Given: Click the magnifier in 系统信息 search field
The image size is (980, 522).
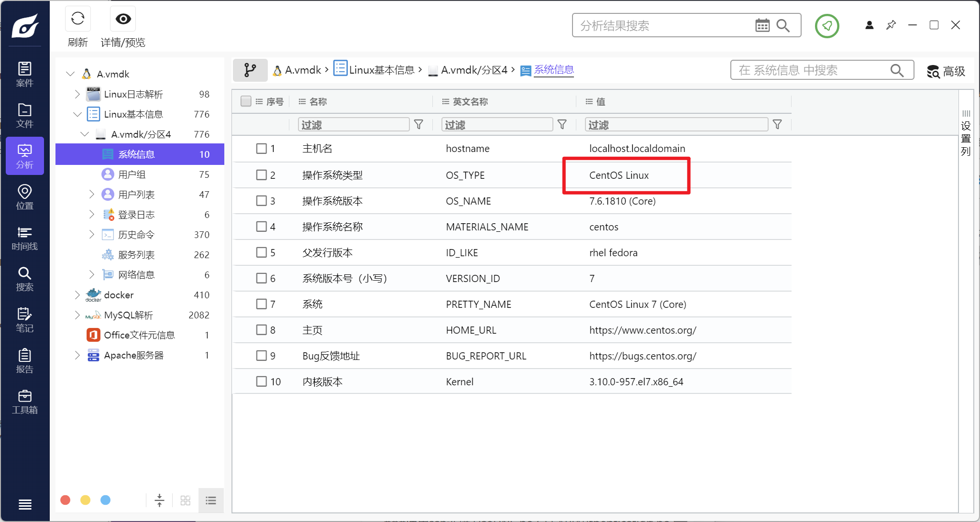Looking at the screenshot, I should [897, 70].
